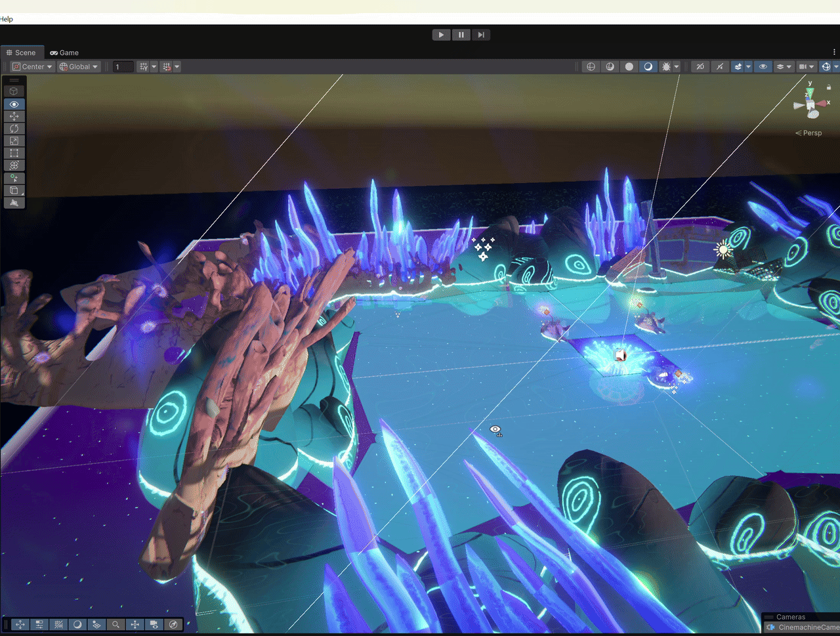The width and height of the screenshot is (840, 636).
Task: Select shaded wireframe globe draw mode icon
Action: [x=610, y=67]
